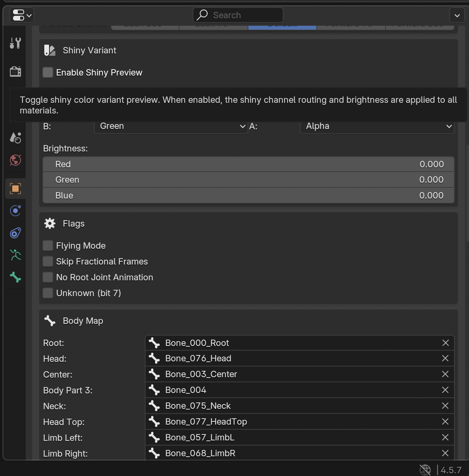Click the bone icon in Limb Left field

(x=154, y=437)
